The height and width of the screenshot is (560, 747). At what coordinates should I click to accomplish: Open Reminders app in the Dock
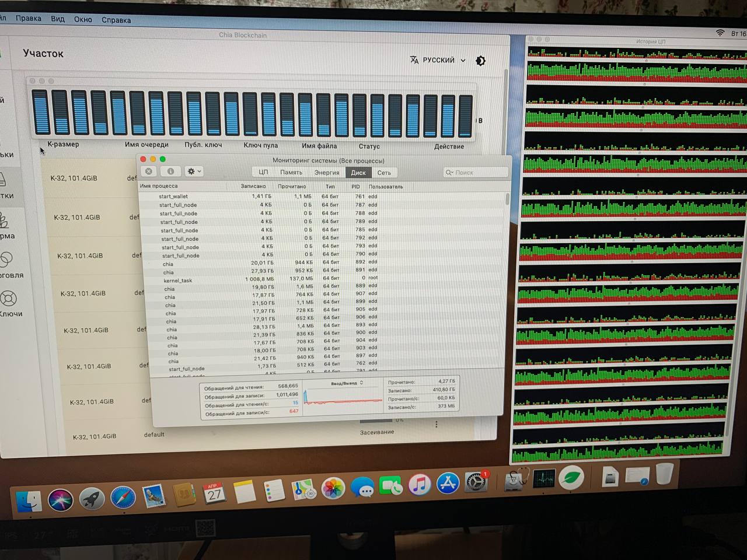coord(274,491)
